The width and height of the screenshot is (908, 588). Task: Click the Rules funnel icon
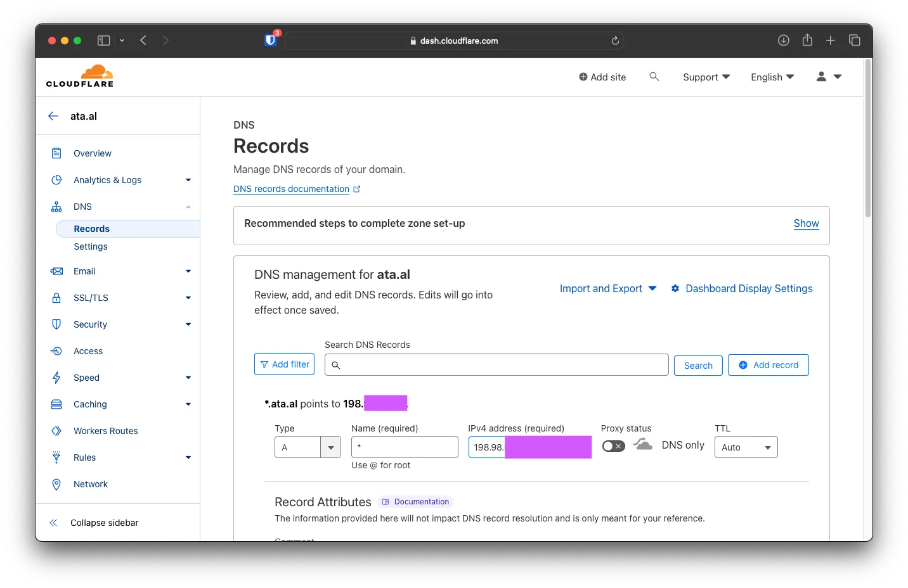[56, 457]
